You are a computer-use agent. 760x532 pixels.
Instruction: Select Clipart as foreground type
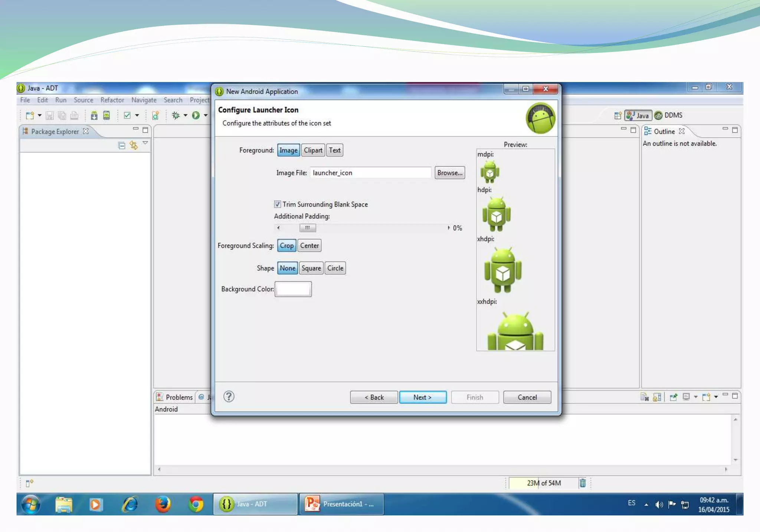313,150
